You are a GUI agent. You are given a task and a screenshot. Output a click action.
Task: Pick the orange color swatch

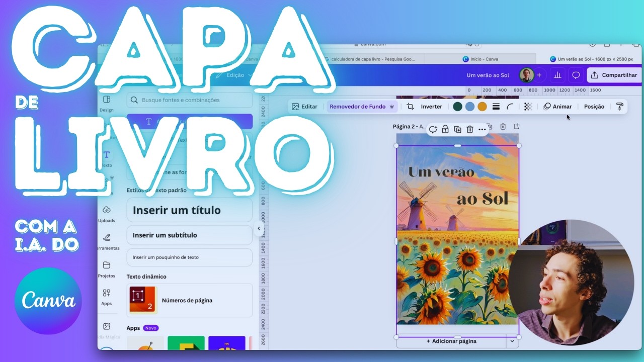click(x=482, y=107)
